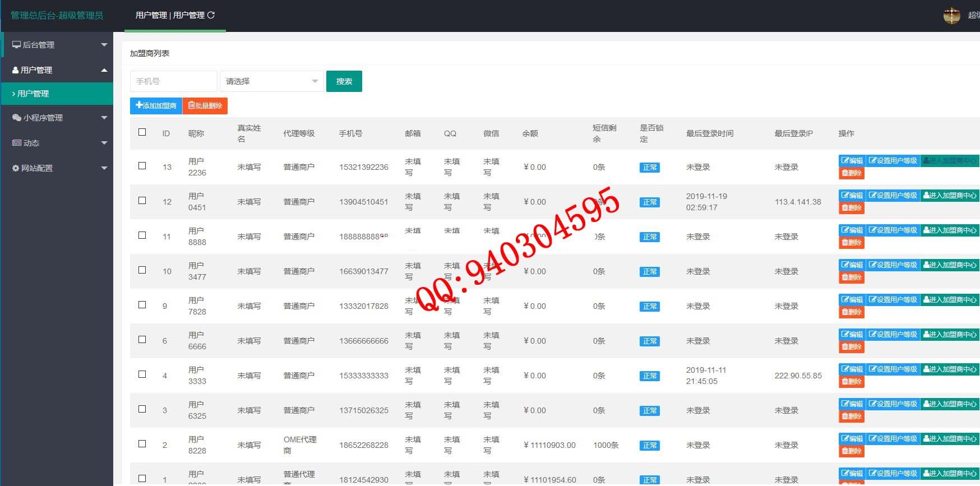Select the checkbox for user ID 2

[x=142, y=444]
